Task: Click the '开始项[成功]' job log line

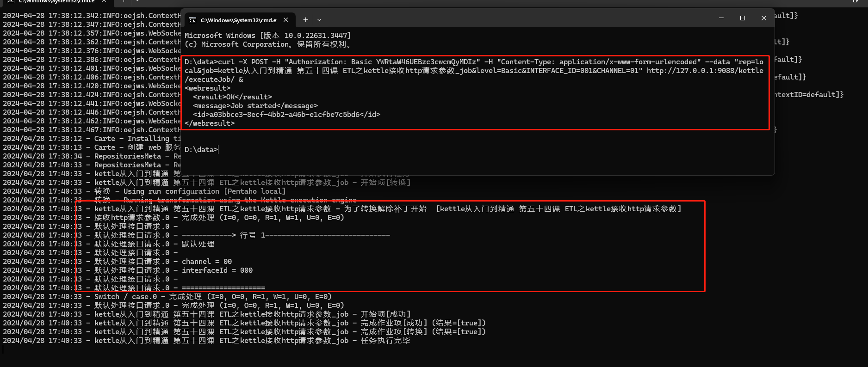Action: [207, 314]
